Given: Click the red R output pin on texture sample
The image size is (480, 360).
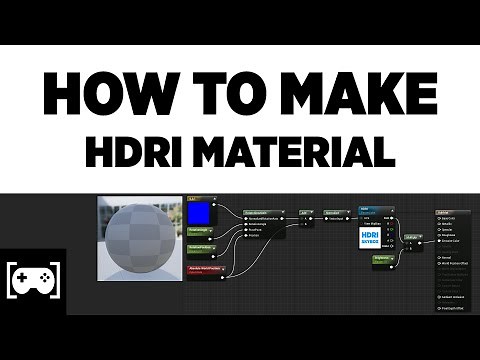Looking at the screenshot, I should pos(392,224).
